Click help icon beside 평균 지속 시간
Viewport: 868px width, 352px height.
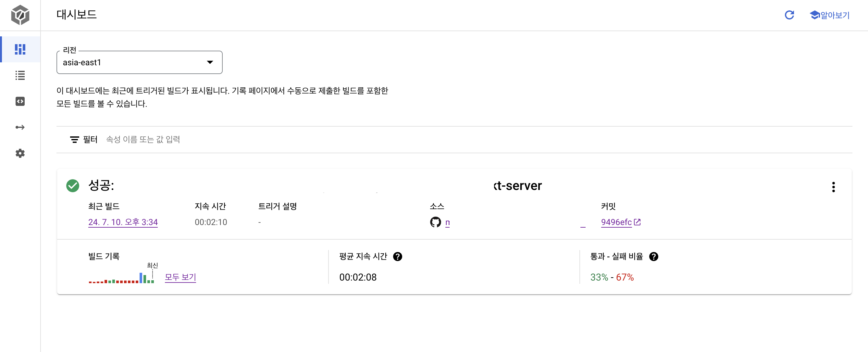pos(398,257)
